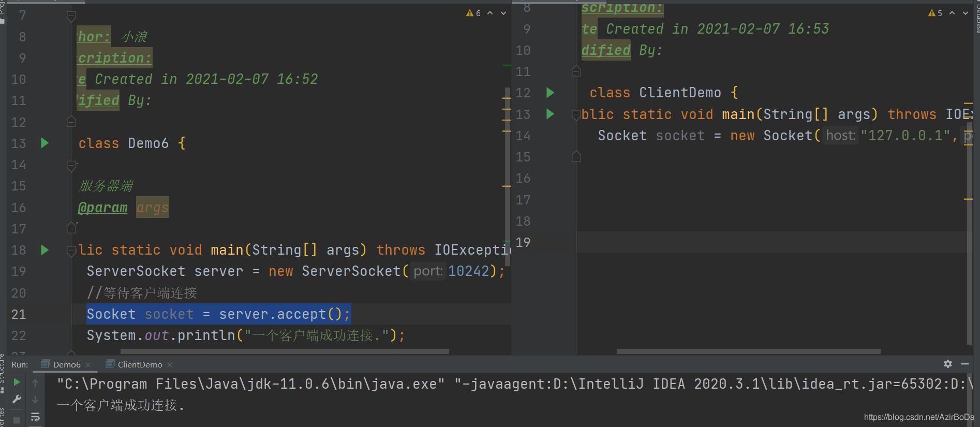
Task: Collapse the Javadoc comment at line 7
Action: tap(71, 17)
